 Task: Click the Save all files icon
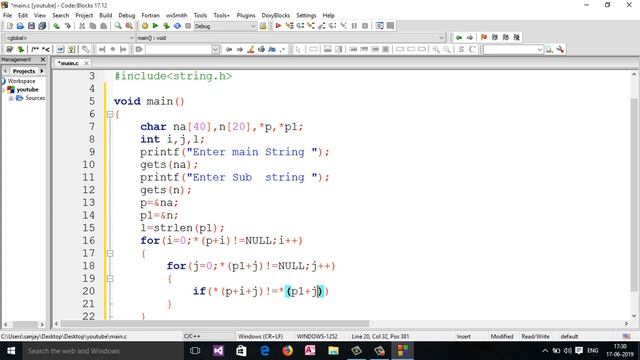(42, 26)
